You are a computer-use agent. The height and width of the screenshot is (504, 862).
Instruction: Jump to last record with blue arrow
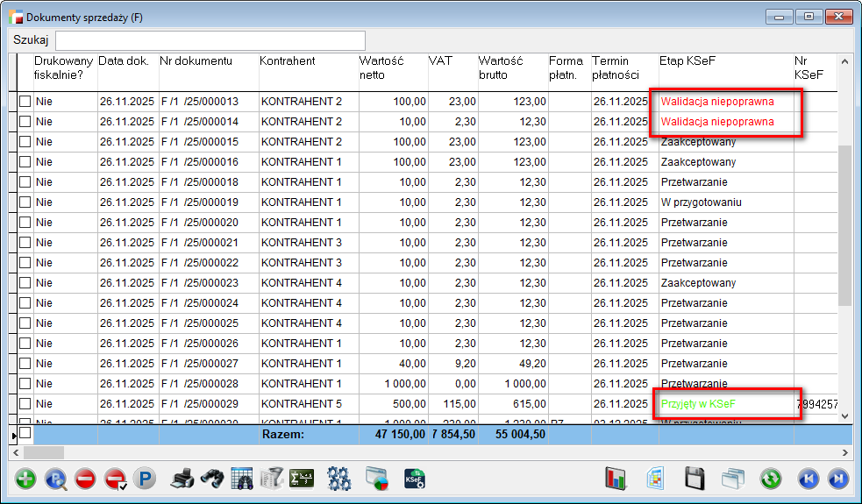point(838,479)
